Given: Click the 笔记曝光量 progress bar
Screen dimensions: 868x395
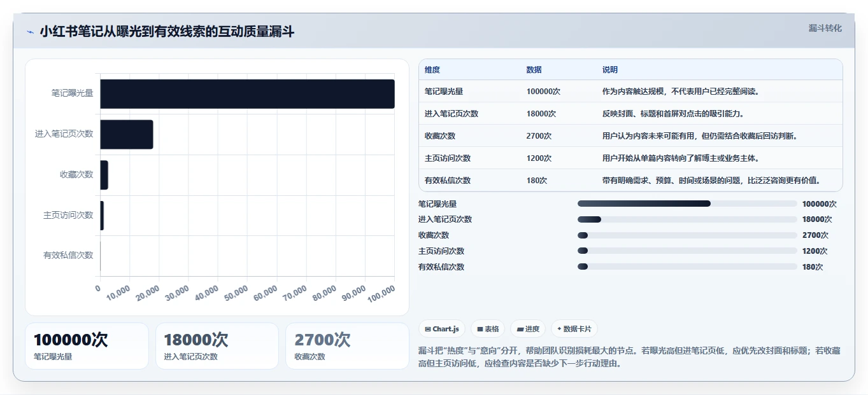Looking at the screenshot, I should click(x=687, y=204).
